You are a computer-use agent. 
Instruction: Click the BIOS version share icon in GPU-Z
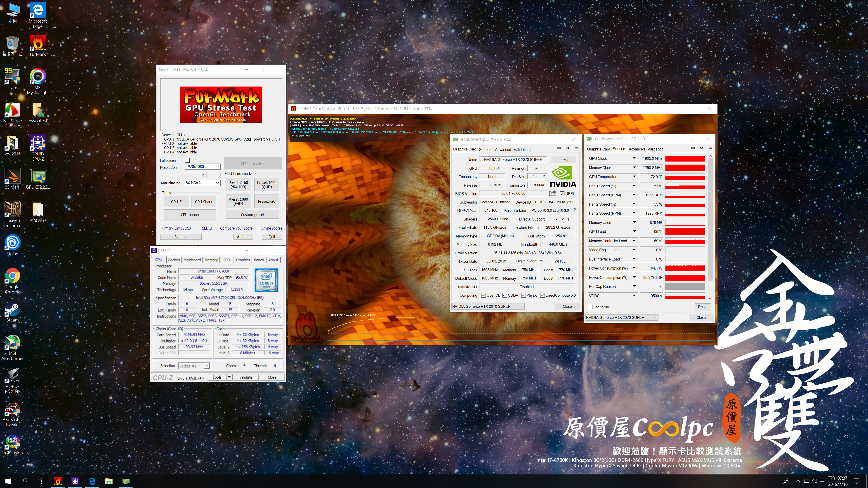(x=552, y=193)
